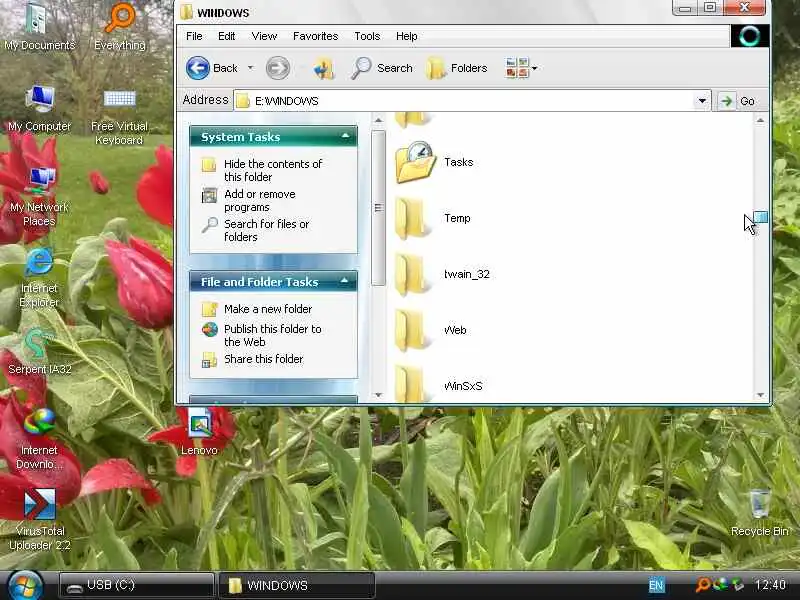The width and height of the screenshot is (800, 600).
Task: Open the File menu
Action: tap(194, 36)
